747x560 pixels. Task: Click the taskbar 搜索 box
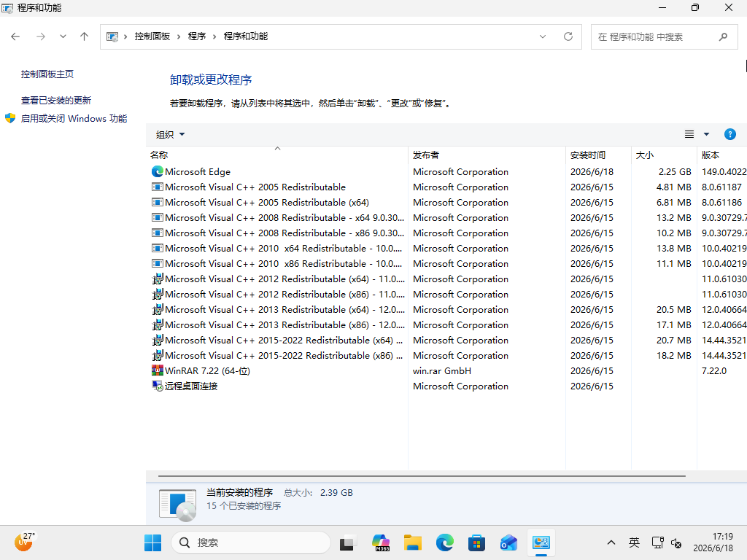pyautogui.click(x=251, y=542)
